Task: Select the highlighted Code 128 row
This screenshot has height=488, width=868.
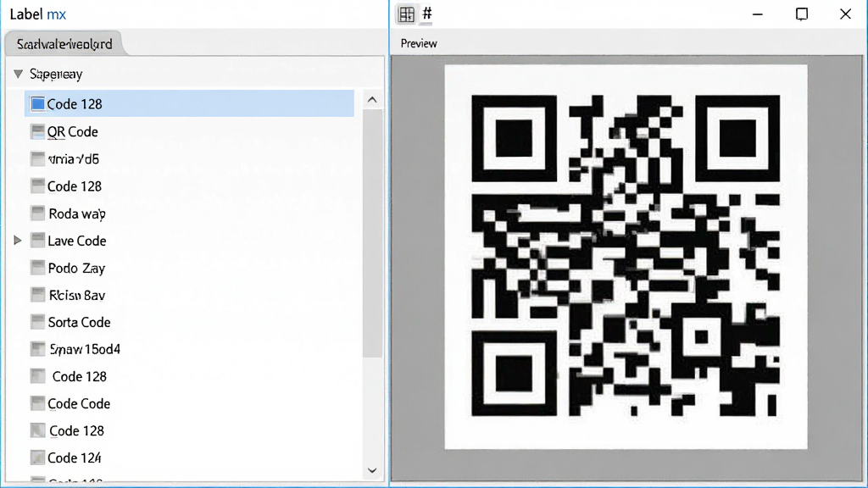Action: [x=189, y=103]
